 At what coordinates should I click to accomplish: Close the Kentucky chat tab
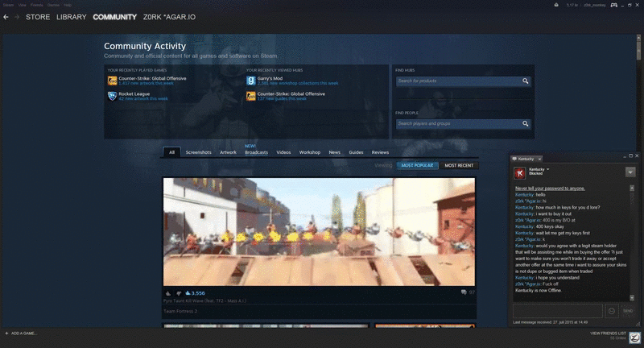pos(539,159)
